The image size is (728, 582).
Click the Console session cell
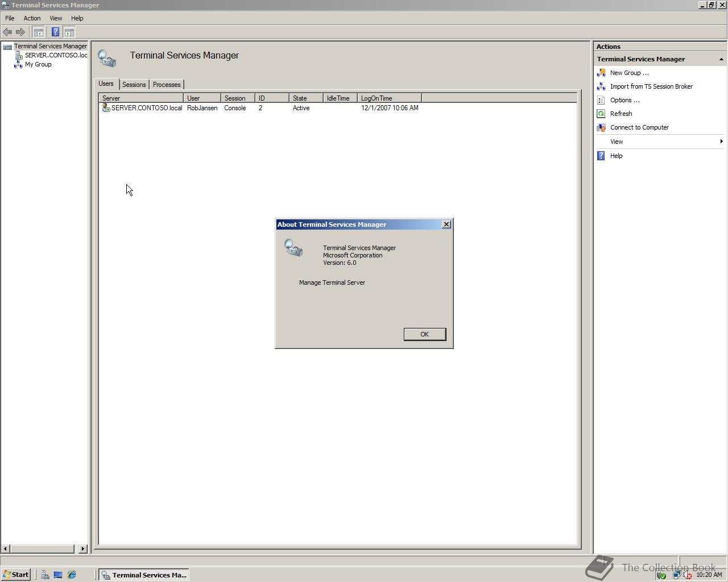pyautogui.click(x=235, y=108)
